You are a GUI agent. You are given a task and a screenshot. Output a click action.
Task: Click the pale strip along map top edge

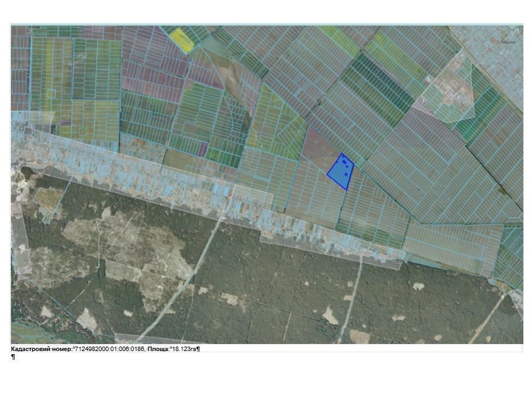click(x=266, y=25)
